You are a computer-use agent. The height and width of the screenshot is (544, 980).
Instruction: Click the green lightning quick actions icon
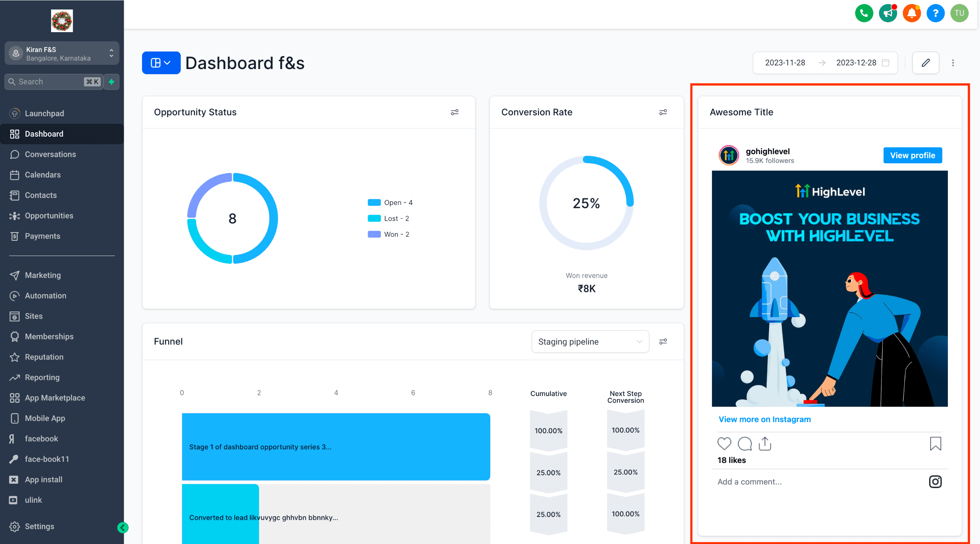click(111, 82)
